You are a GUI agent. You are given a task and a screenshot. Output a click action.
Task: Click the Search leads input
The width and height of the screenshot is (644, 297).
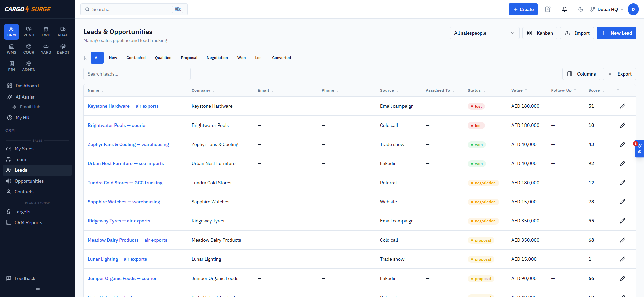137,74
